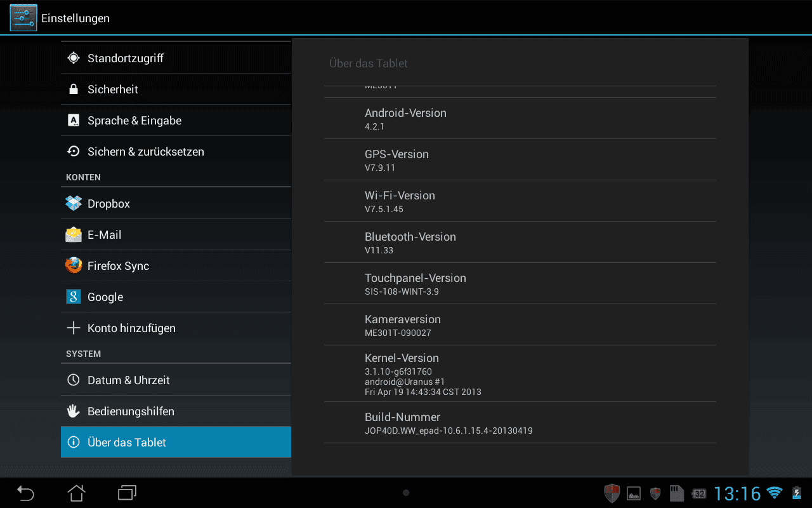Open Bedienungshilfen settings
Screen dimensions: 812x508
click(176, 411)
